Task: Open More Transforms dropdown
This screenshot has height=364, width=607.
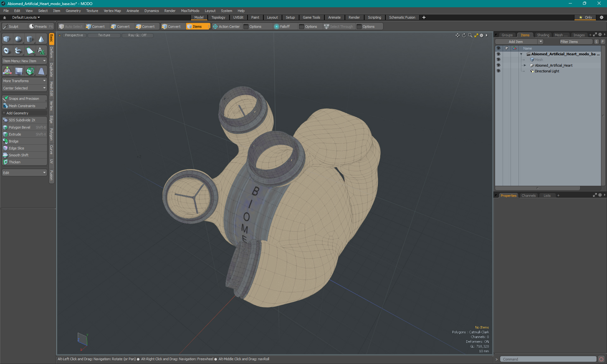Action: (24, 81)
